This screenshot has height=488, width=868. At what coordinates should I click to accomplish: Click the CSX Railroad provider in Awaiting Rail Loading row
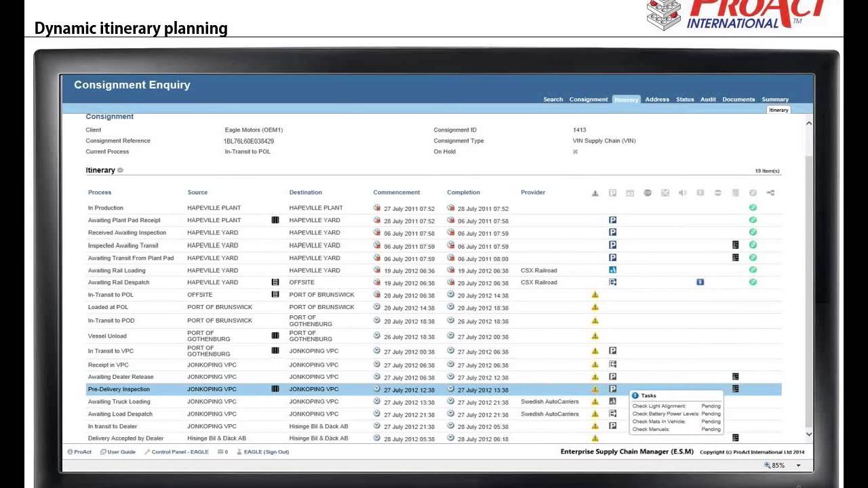point(539,270)
